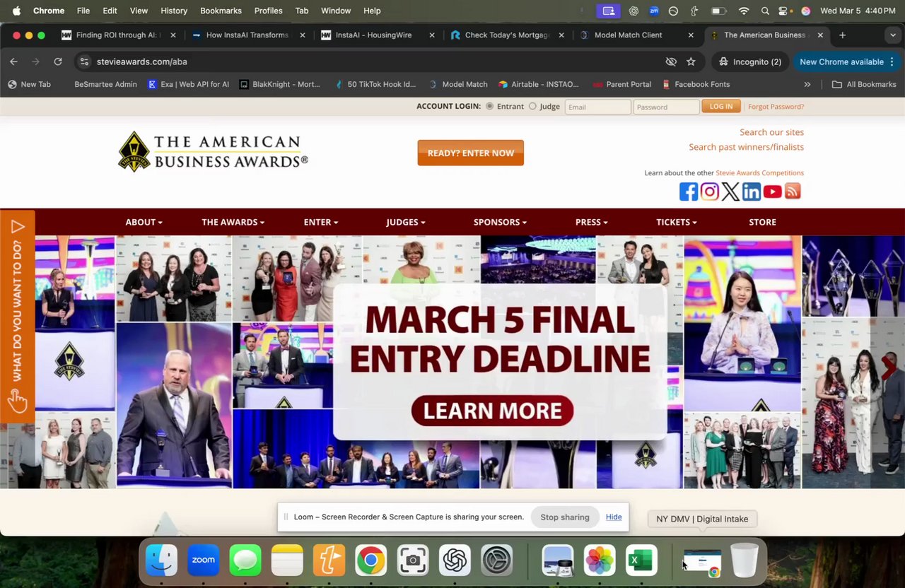Image resolution: width=905 pixels, height=588 pixels.
Task: Open the Siri icon in menu bar
Action: [805, 11]
